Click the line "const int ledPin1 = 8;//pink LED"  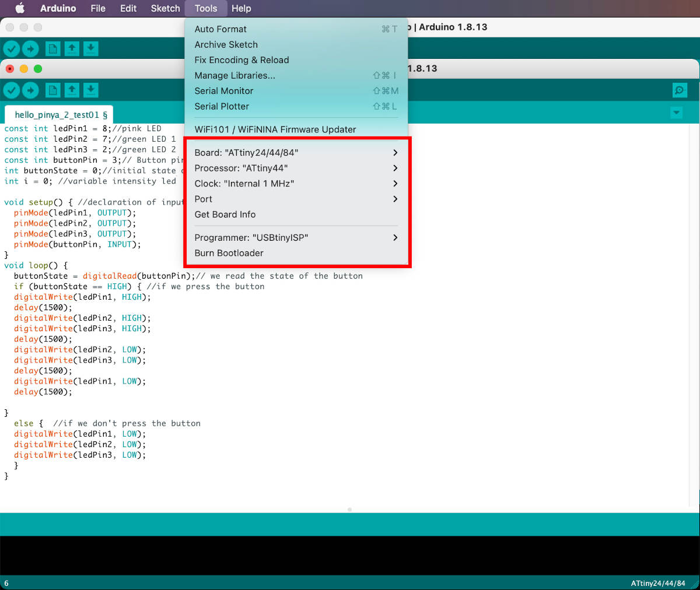83,128
